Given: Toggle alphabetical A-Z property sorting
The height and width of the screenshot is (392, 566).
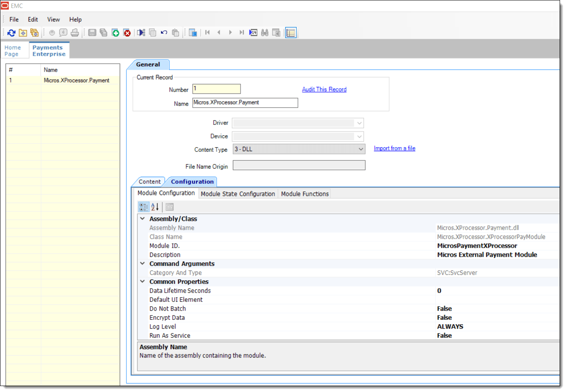Looking at the screenshot, I should [155, 207].
